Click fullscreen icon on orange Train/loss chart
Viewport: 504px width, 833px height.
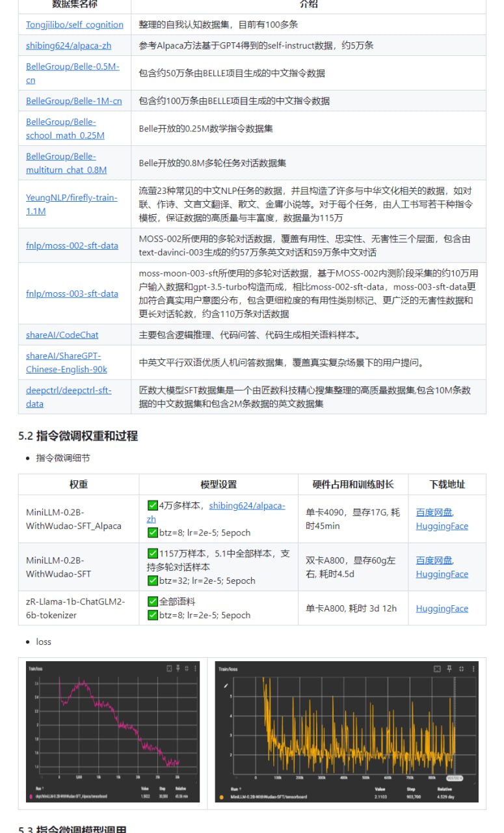(x=437, y=669)
